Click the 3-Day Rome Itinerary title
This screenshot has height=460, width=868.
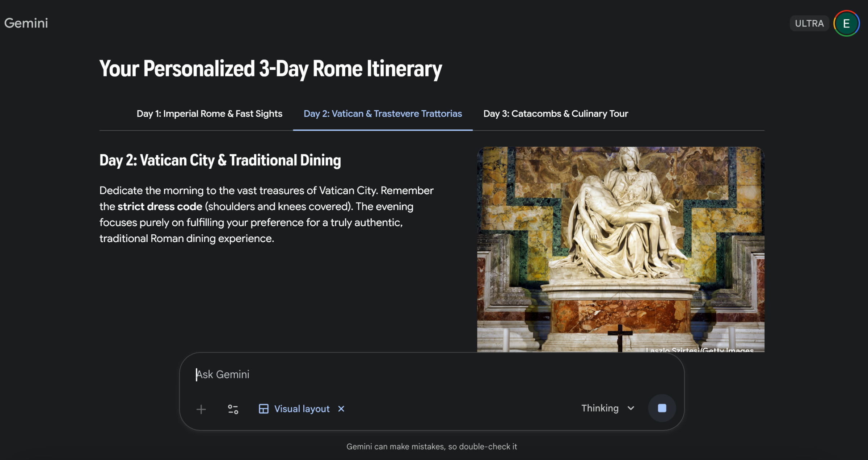(x=270, y=69)
